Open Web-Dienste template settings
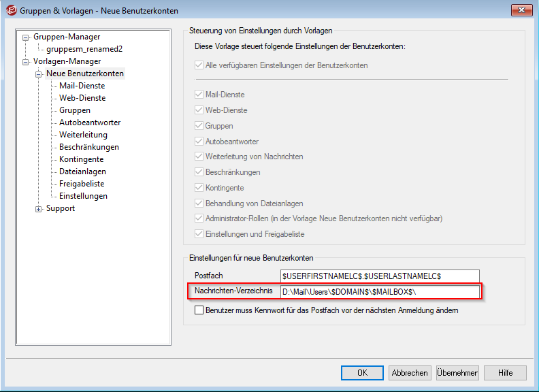539x392 pixels. (82, 98)
